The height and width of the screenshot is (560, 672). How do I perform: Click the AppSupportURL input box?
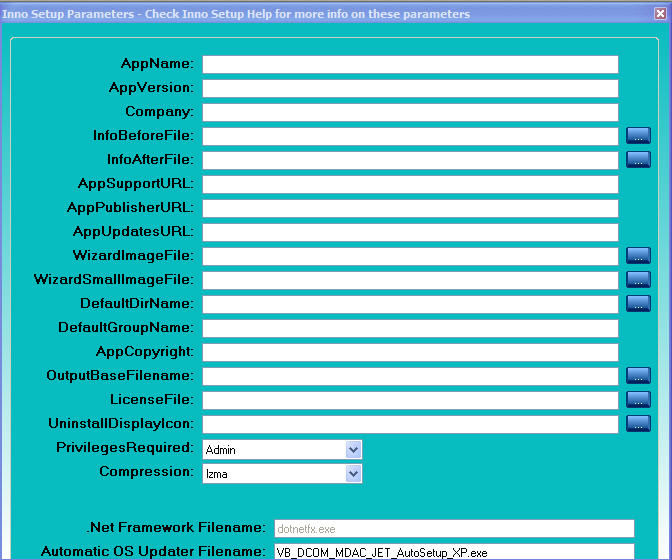tap(410, 184)
